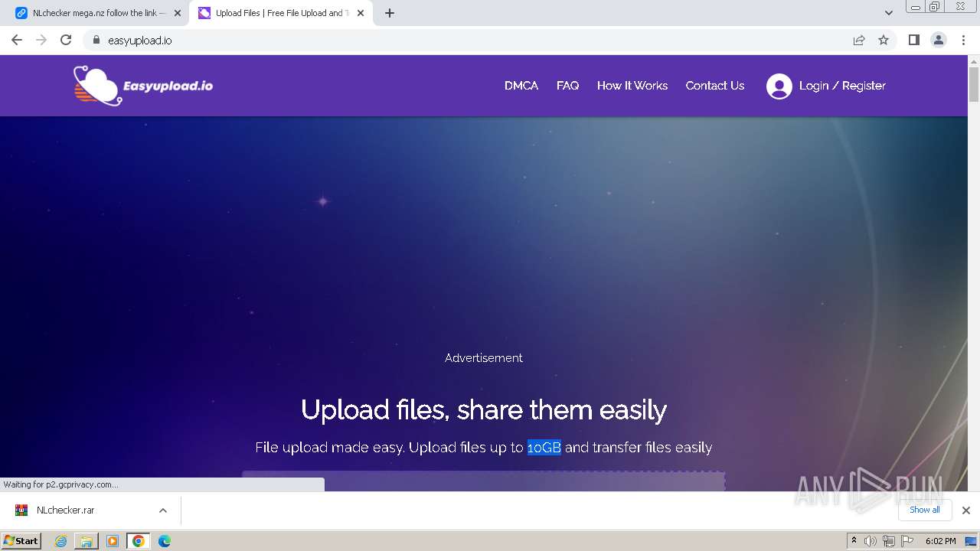Select the Upload Files tab
Viewport: 980px width, 551px height.
[281, 13]
